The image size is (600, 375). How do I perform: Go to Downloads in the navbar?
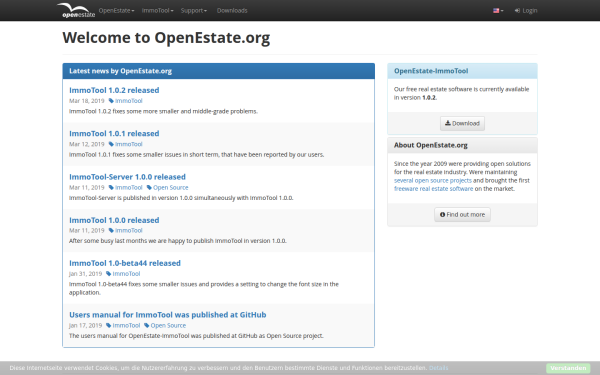[x=232, y=11]
